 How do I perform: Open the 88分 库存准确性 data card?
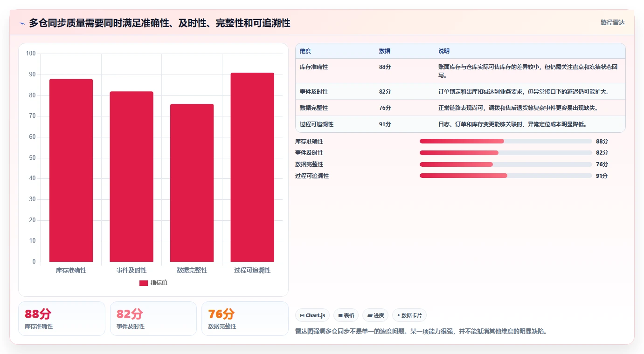(x=62, y=319)
